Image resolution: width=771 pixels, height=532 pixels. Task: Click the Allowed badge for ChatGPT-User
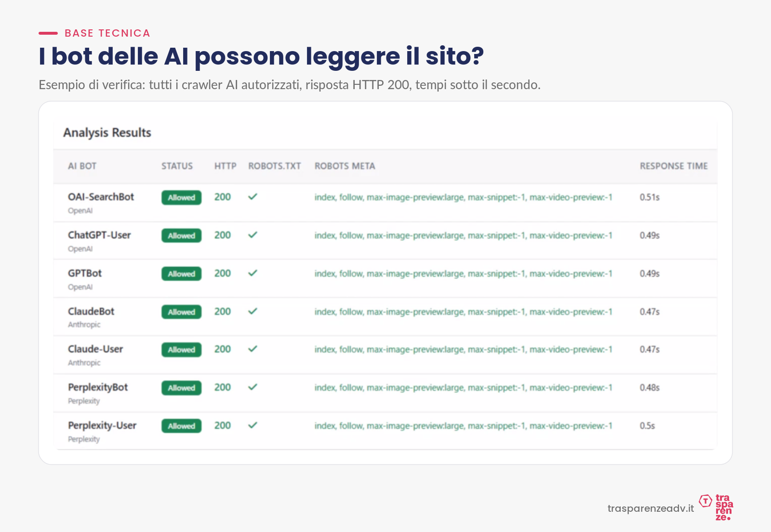pos(181,236)
